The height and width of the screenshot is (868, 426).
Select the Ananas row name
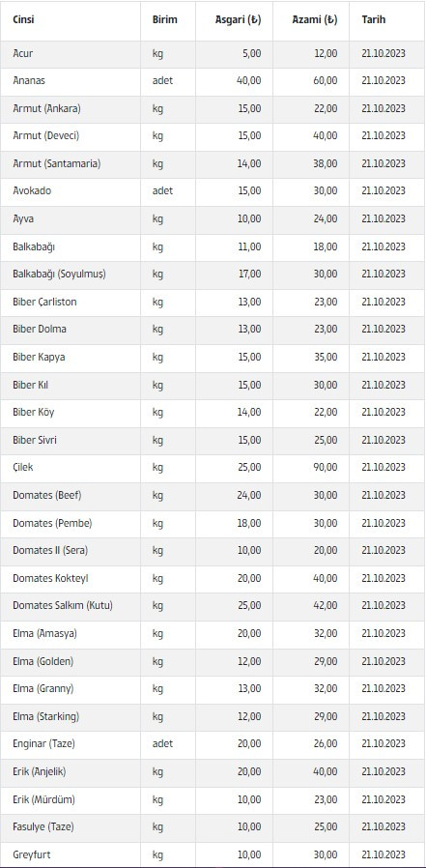[29, 81]
